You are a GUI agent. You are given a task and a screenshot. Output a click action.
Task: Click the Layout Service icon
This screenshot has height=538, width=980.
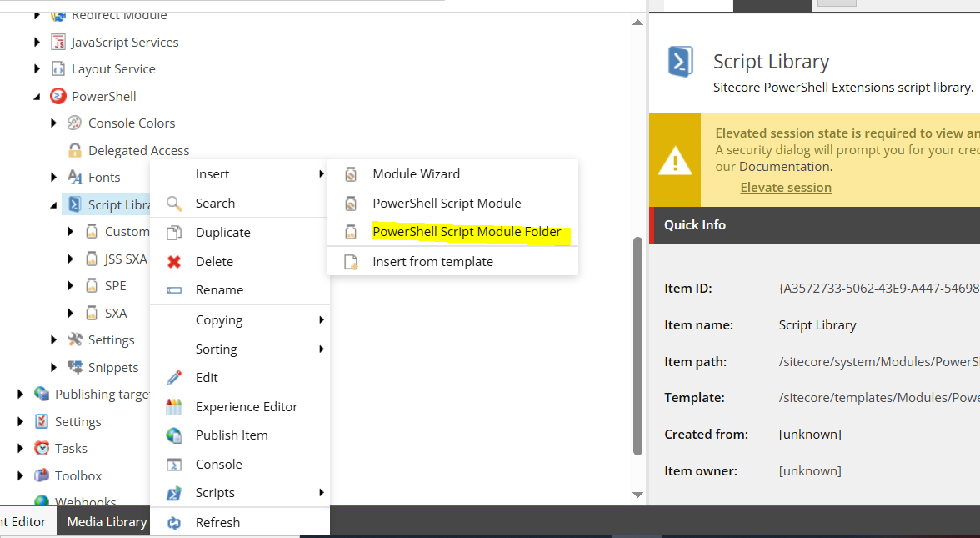[58, 68]
